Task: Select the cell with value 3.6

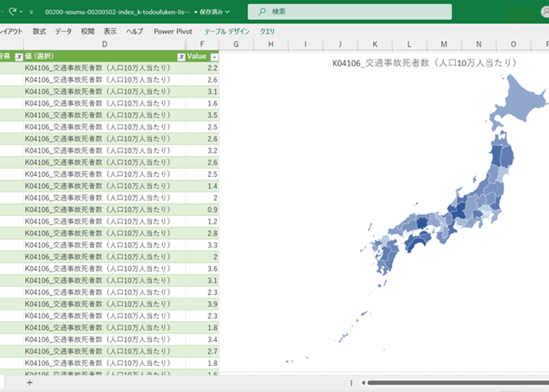Action: (x=202, y=269)
